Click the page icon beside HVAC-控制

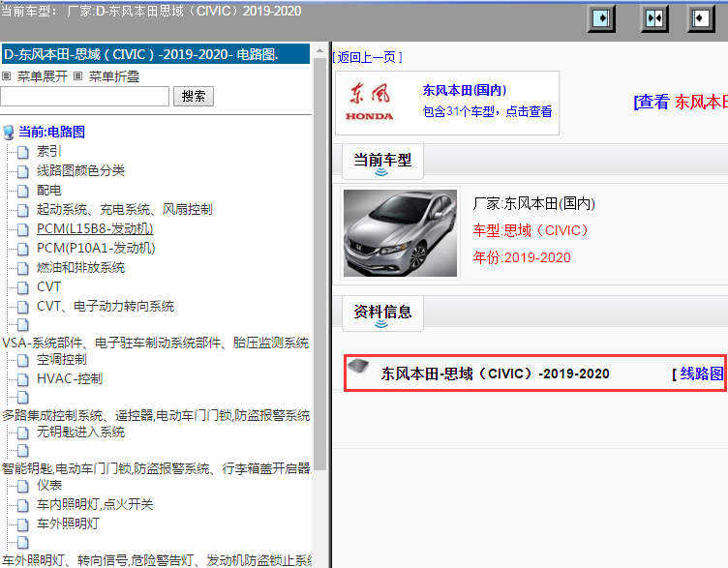coord(23,379)
